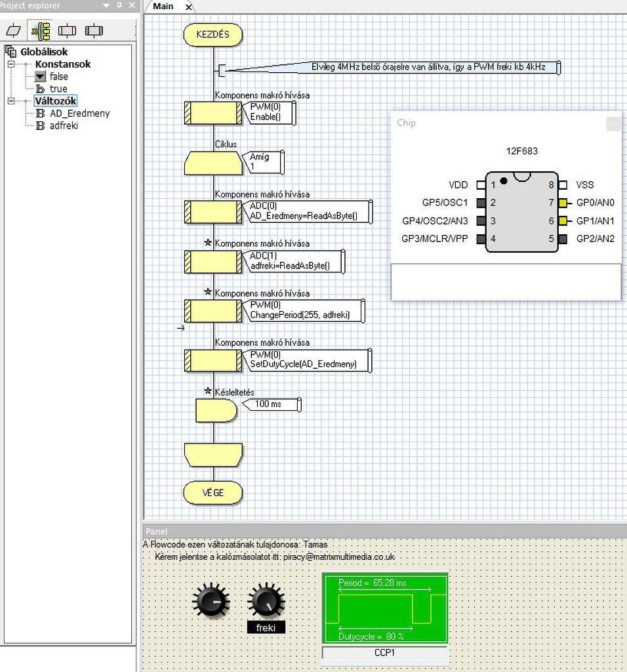This screenshot has width=627, height=672.
Task: Switch to the Main tab
Action: [x=163, y=7]
